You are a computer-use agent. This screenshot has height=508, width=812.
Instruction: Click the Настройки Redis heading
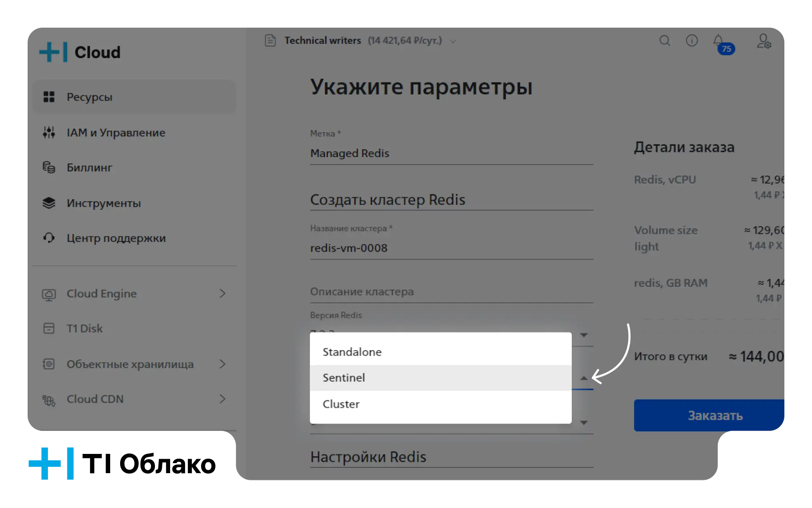(368, 457)
